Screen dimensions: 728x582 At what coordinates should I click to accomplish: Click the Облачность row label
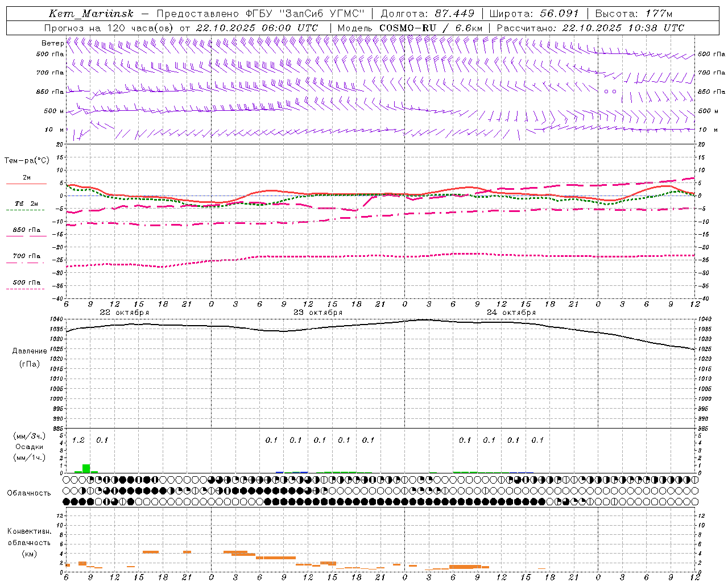(29, 493)
